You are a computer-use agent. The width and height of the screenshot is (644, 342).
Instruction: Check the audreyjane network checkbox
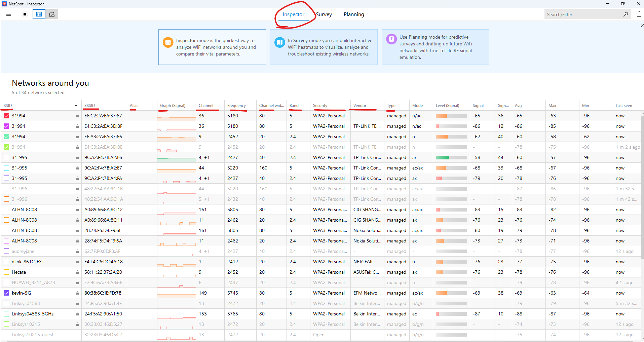(x=6, y=251)
